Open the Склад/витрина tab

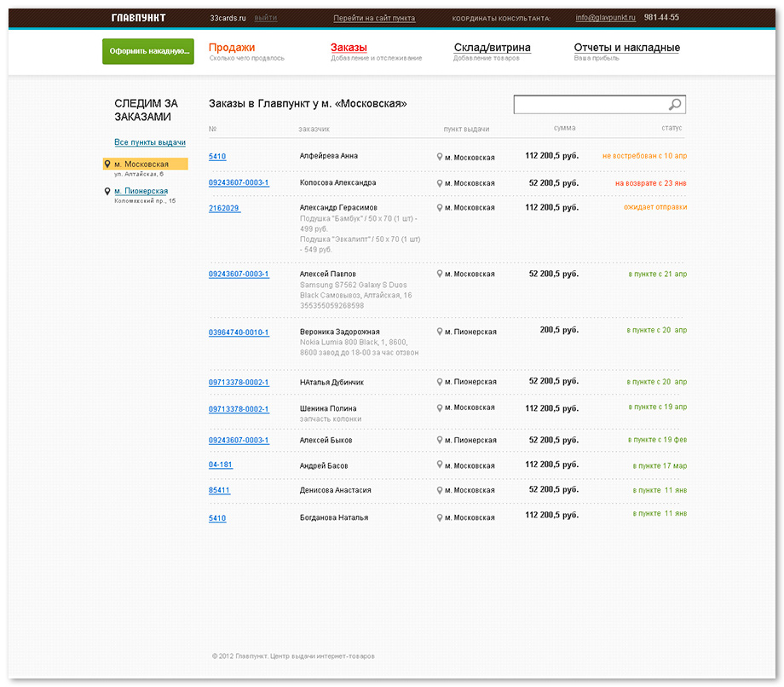tap(492, 48)
